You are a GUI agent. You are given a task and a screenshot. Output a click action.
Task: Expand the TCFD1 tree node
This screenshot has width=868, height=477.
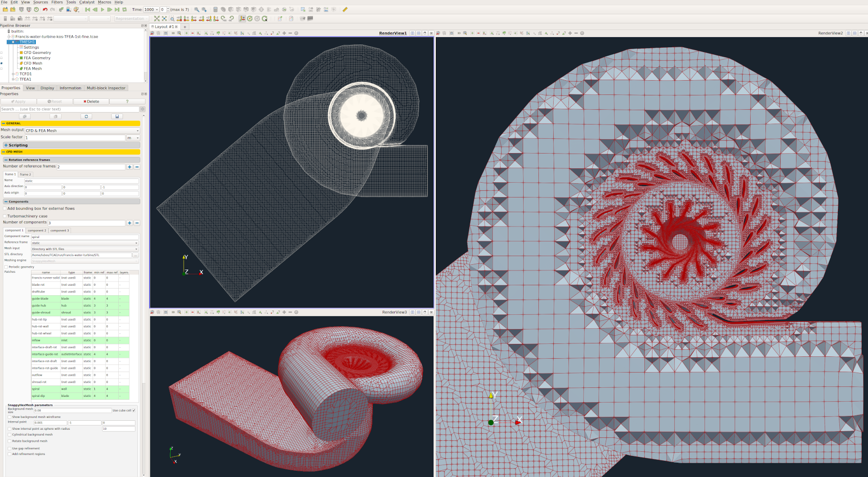coord(13,74)
